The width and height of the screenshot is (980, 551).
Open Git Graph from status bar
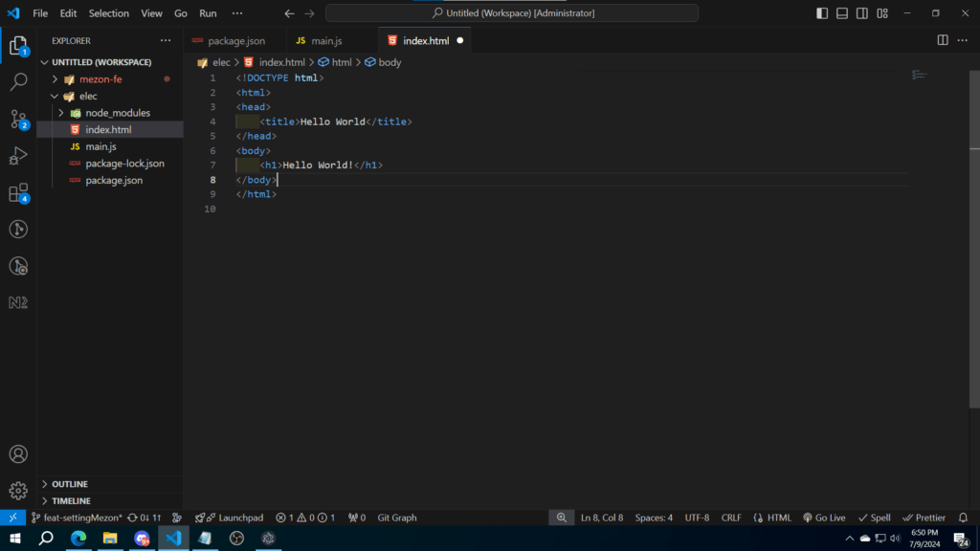pyautogui.click(x=397, y=518)
